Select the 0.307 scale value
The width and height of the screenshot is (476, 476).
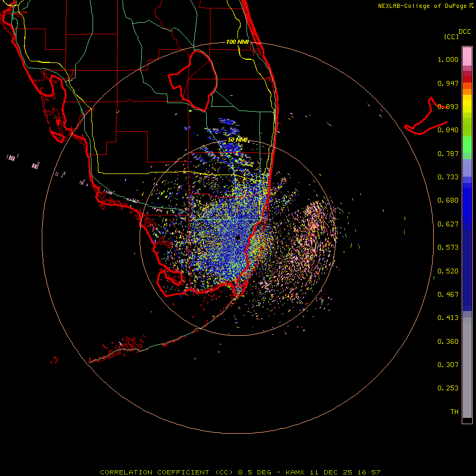click(x=448, y=365)
